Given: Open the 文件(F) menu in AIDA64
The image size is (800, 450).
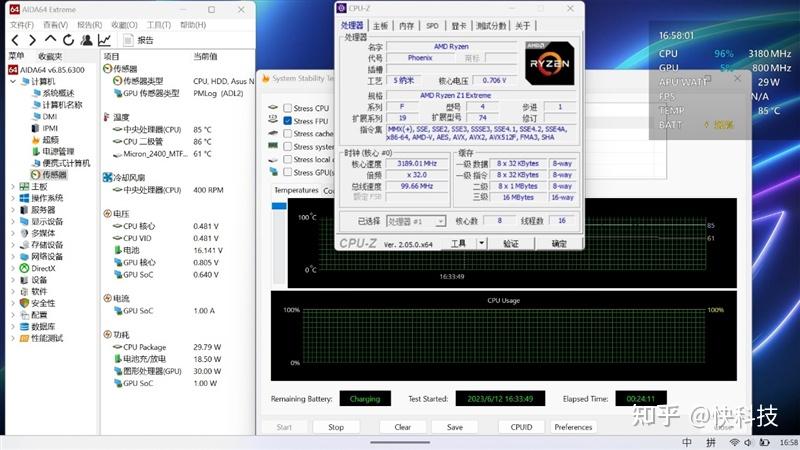Looking at the screenshot, I should (22, 25).
